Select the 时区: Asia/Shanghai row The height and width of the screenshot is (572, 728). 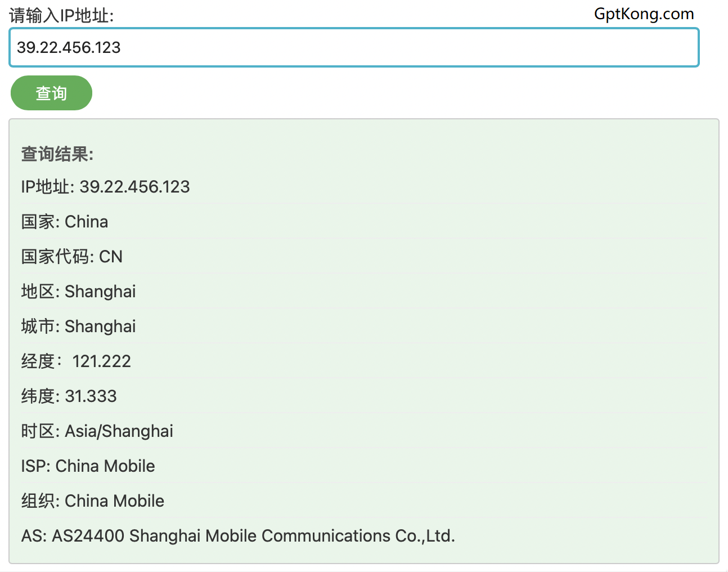click(363, 431)
